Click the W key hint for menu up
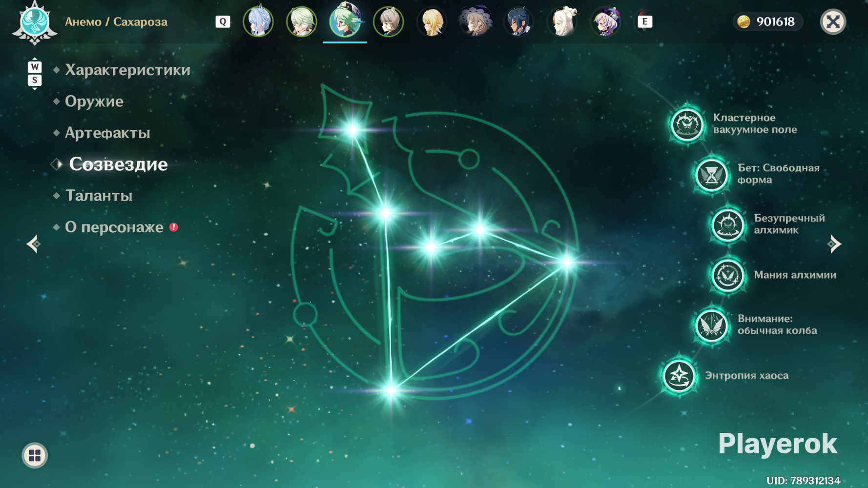Viewport: 868px width, 488px height. point(35,66)
